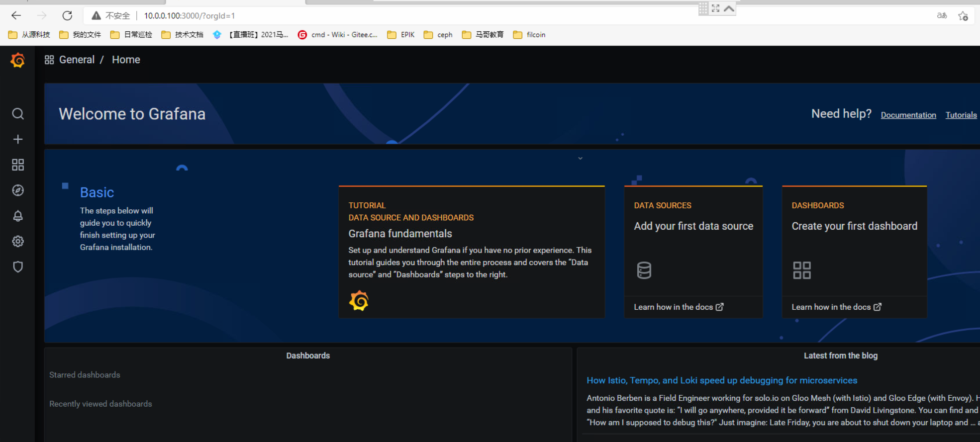Click Latest from the blog panel title
Image resolution: width=980 pixels, height=442 pixels.
[841, 355]
